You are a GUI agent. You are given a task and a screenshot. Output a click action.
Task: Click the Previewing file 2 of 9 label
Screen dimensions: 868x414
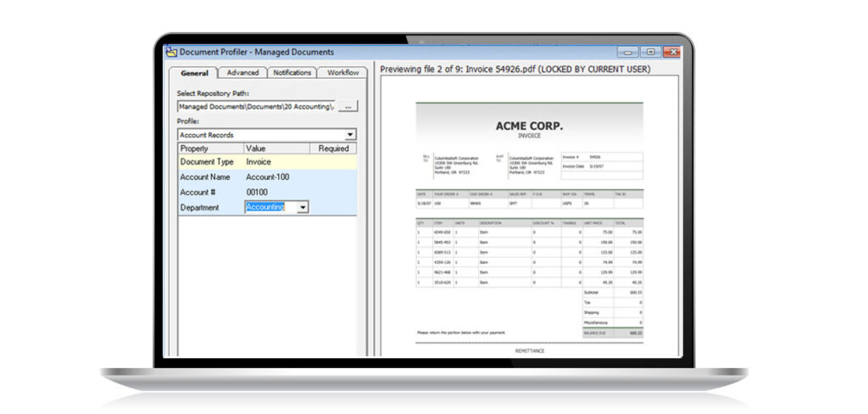[x=515, y=70]
